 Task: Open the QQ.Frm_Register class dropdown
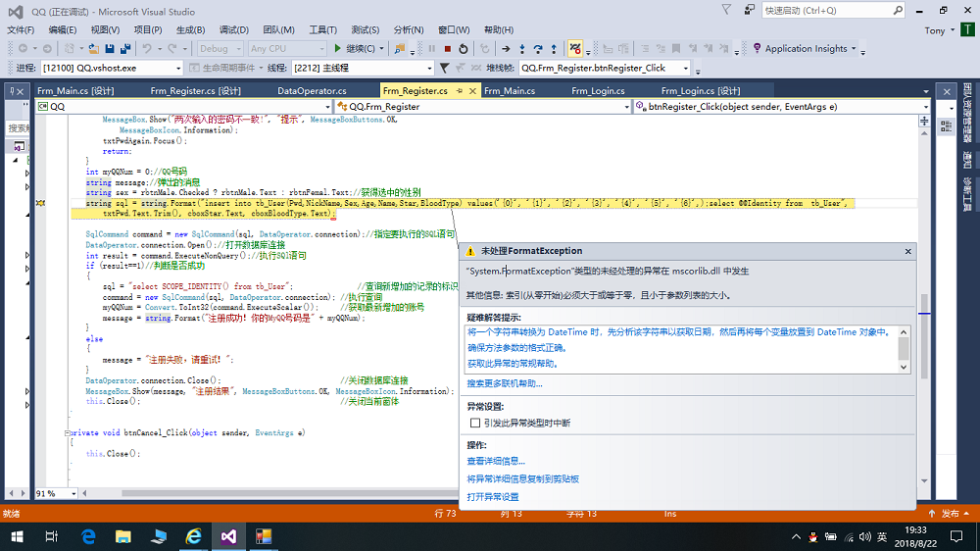[x=483, y=107]
